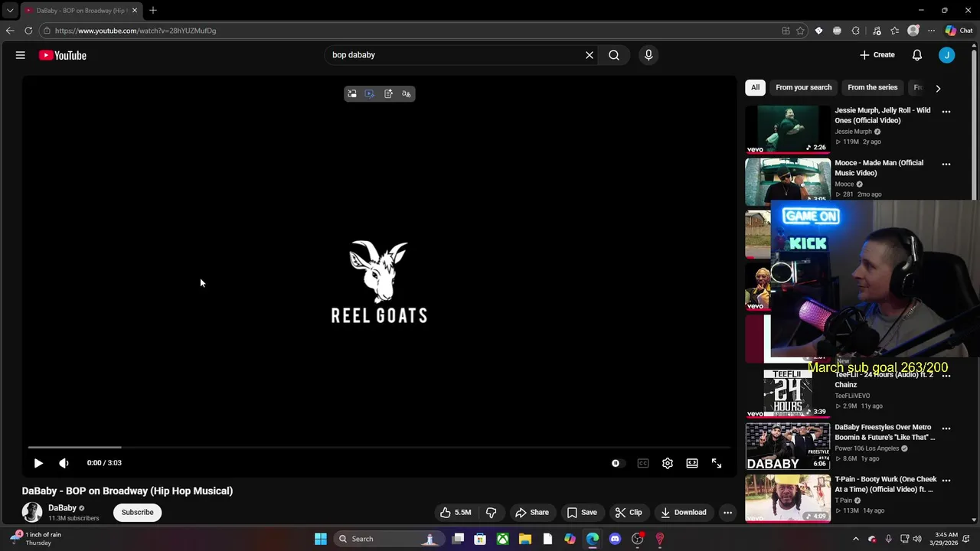Open Copilot Chat in the browser
The image size is (980, 551).
[x=959, y=31]
